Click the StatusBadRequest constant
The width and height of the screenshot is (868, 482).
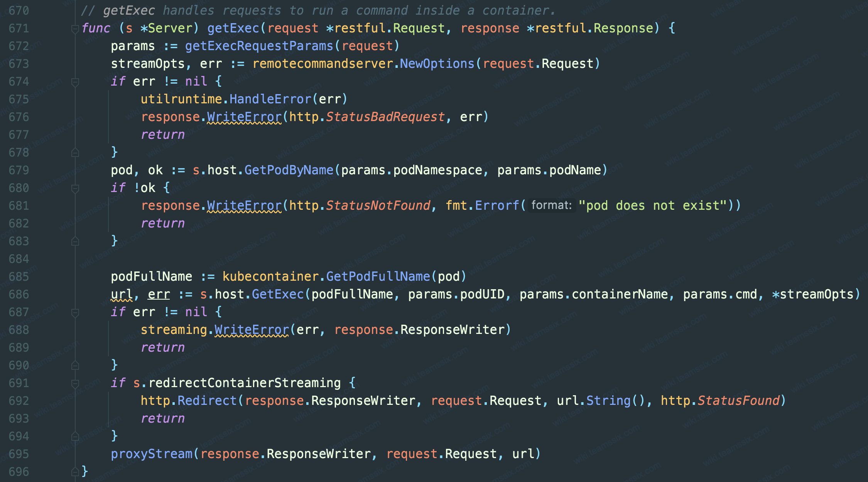point(385,117)
